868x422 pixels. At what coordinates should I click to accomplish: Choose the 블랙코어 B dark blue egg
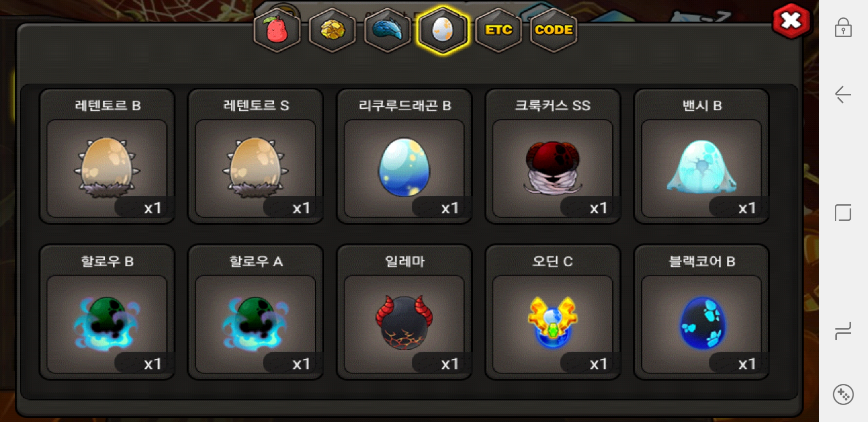701,312
